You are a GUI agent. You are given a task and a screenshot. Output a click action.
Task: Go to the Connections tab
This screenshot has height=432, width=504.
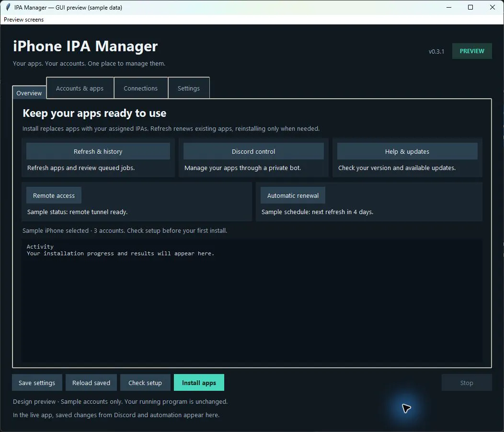click(x=141, y=88)
